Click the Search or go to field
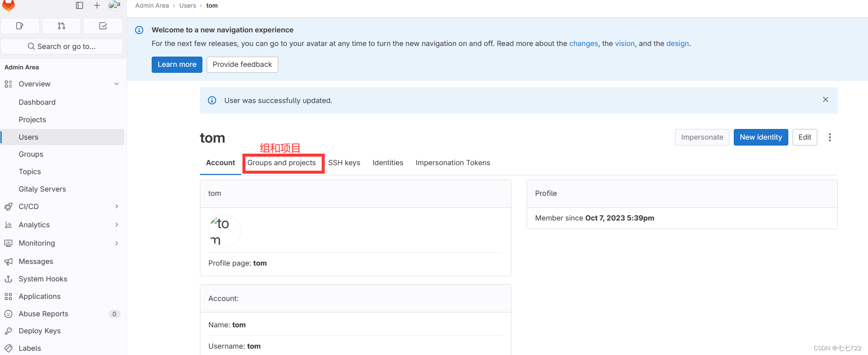868x355 pixels. pos(62,46)
